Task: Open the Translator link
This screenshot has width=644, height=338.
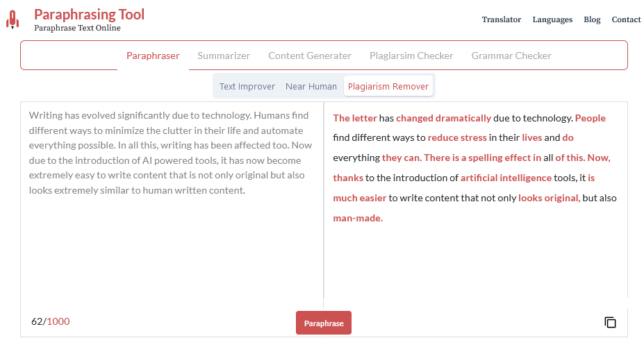Action: coord(502,19)
